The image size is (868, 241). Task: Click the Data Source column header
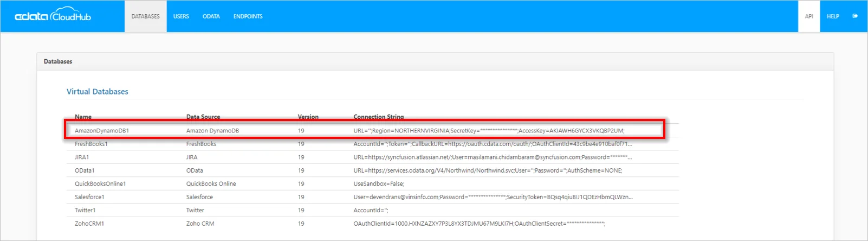point(203,117)
